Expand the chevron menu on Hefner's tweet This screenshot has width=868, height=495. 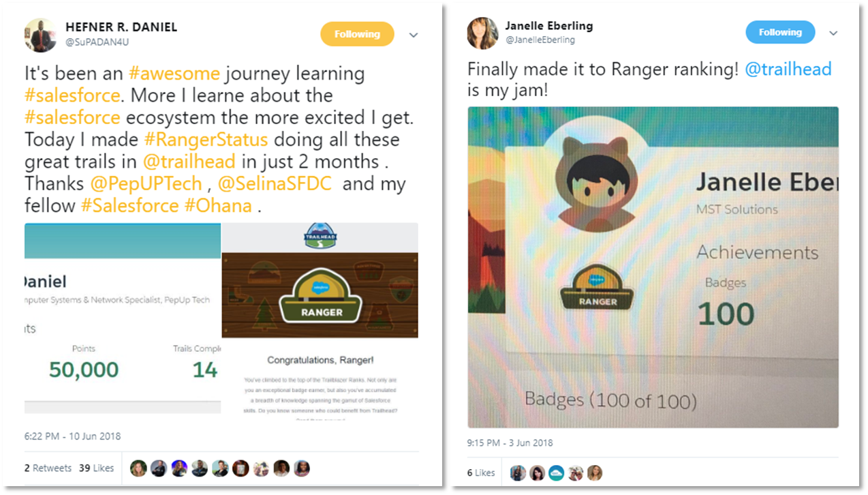(414, 35)
